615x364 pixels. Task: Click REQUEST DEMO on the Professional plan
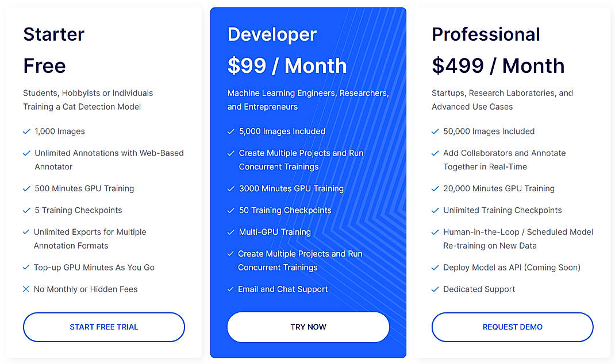[x=512, y=327]
